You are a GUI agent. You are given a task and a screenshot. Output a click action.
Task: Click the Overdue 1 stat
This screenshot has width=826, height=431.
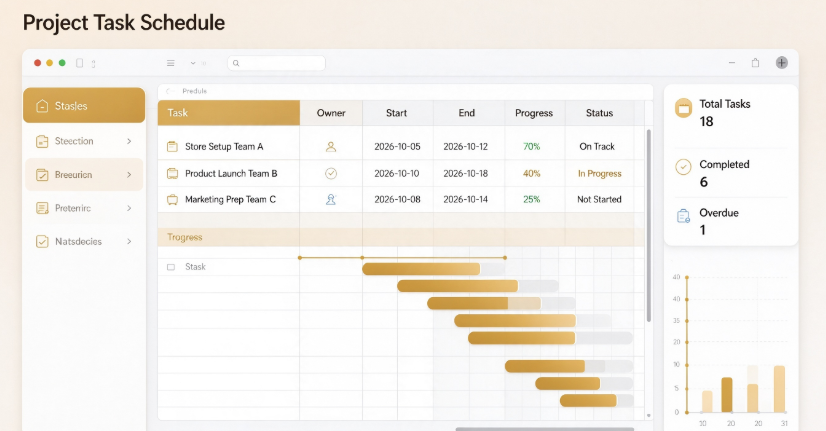(x=719, y=221)
